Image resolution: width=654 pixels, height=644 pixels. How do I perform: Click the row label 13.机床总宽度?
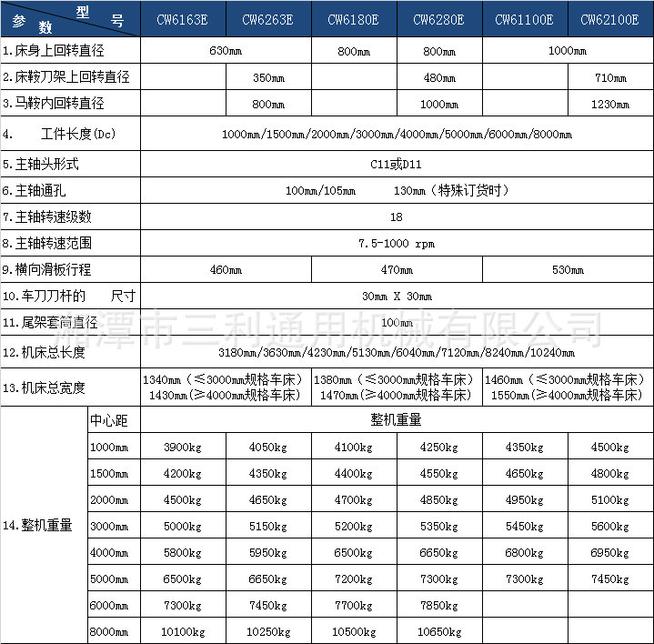44,387
